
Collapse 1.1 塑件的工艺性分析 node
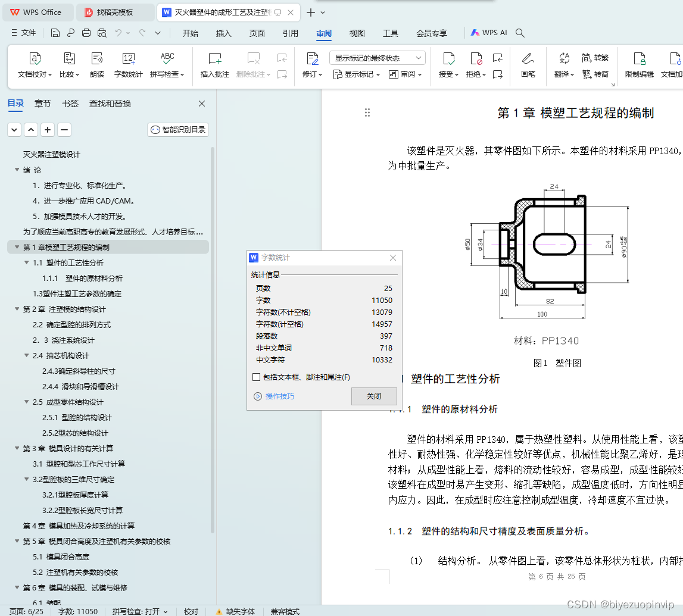pyautogui.click(x=27, y=262)
